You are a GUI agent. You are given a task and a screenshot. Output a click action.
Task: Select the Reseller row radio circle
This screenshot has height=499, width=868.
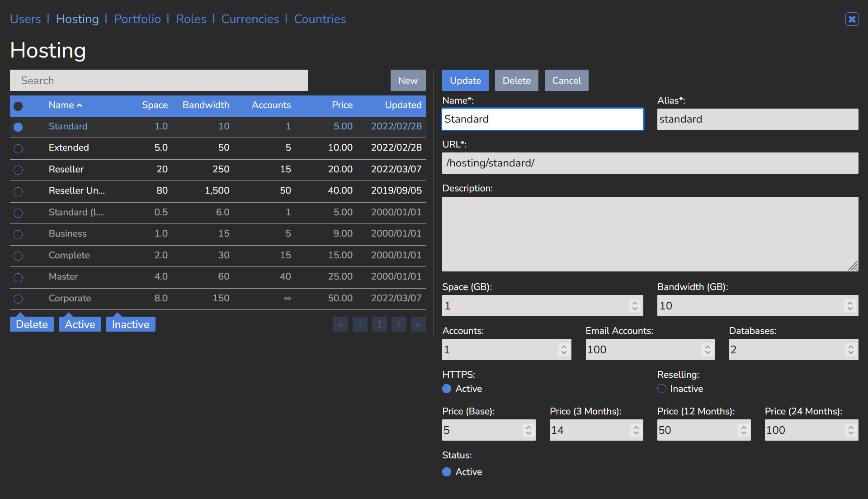(18, 170)
